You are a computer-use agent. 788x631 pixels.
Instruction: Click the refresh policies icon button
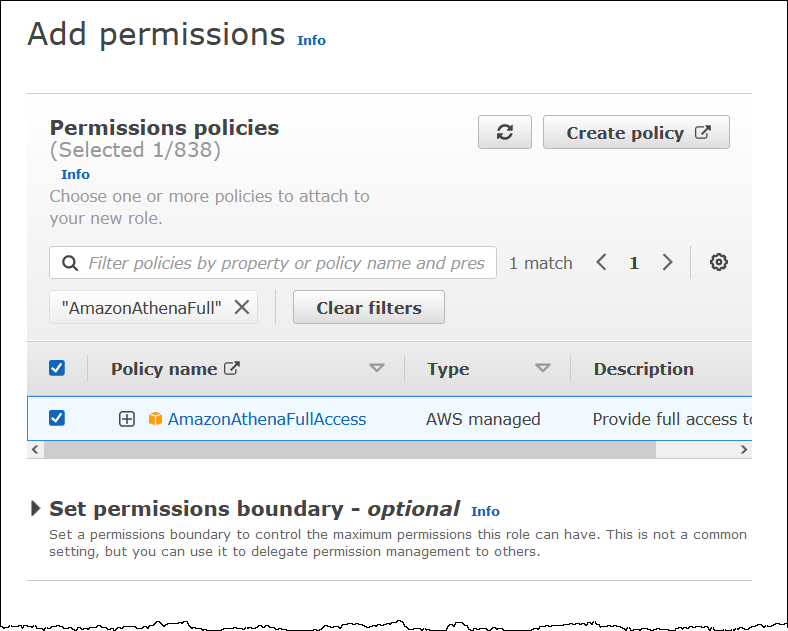(x=505, y=133)
